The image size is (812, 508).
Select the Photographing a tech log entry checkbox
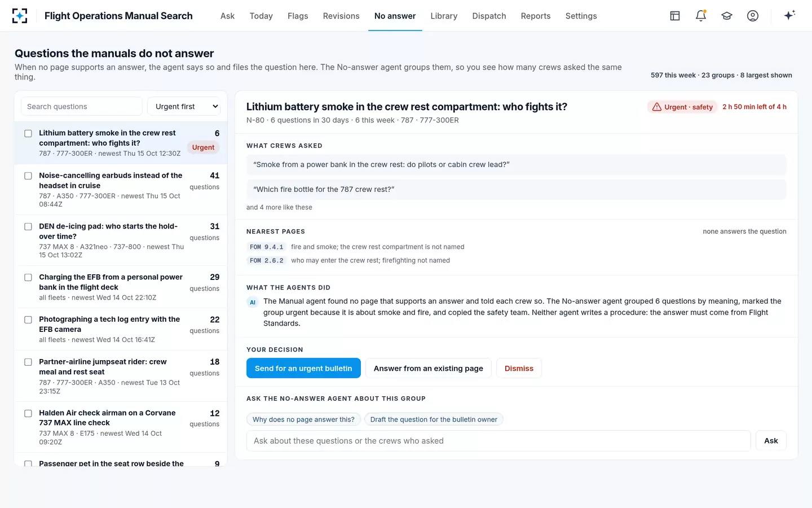pyautogui.click(x=28, y=319)
